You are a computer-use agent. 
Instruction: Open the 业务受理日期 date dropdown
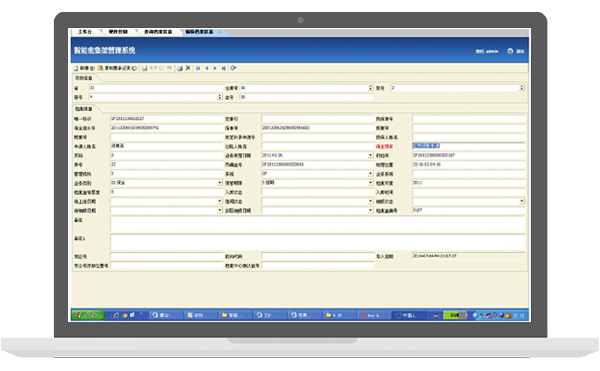370,155
